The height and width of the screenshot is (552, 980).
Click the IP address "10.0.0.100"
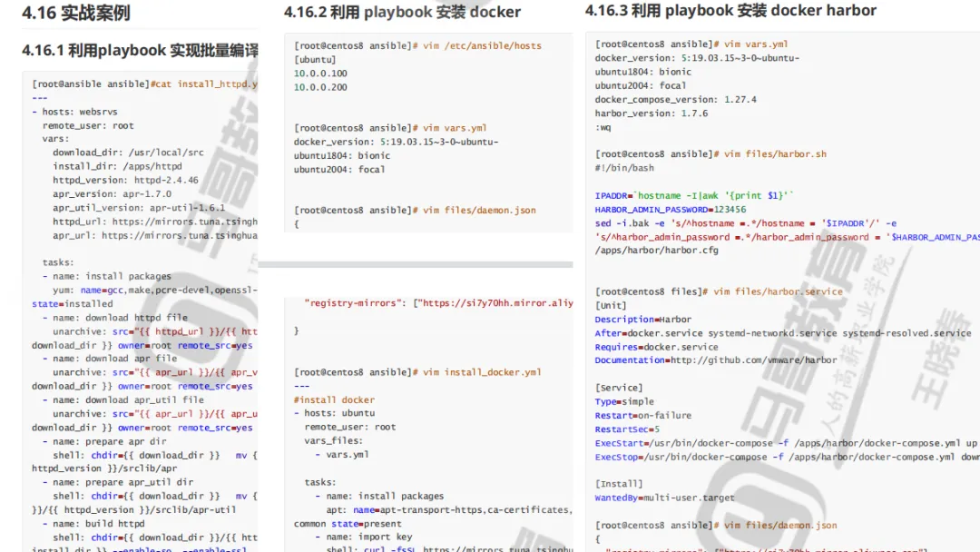[320, 74]
